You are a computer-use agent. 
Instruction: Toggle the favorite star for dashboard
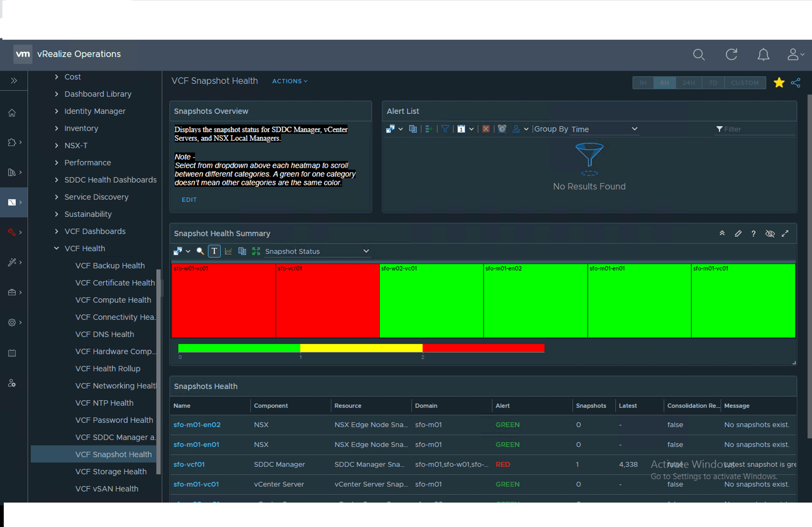pyautogui.click(x=779, y=83)
